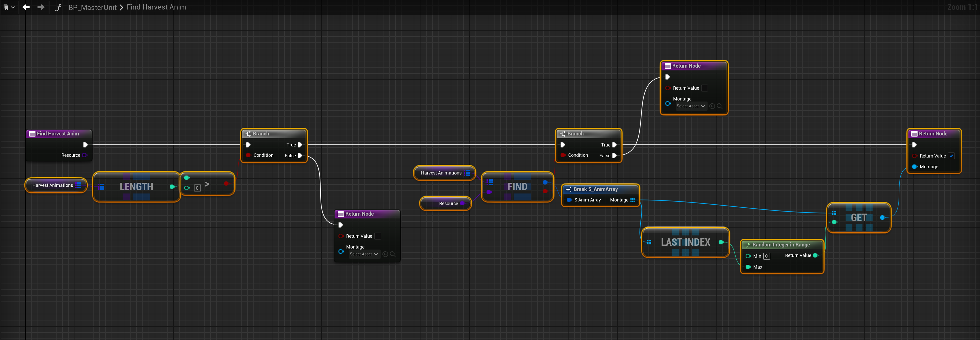This screenshot has height=340, width=980.
Task: Select the first Branch node header
Action: pos(274,133)
